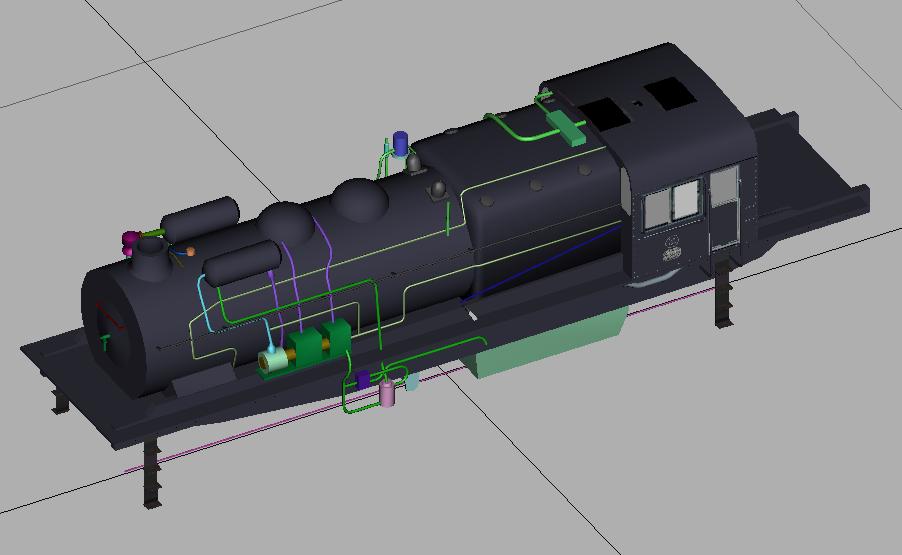Click the left cab side window
This screenshot has width=902, height=555.
pyautogui.click(x=656, y=207)
